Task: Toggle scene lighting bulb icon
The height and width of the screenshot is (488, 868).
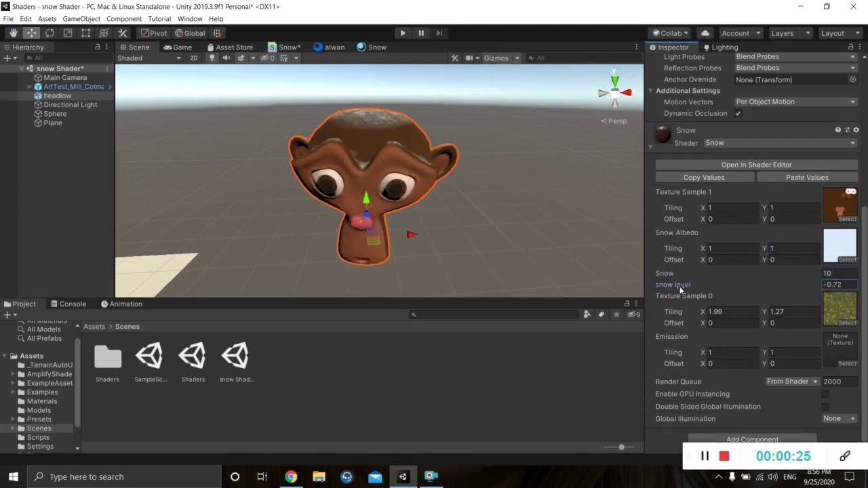Action: click(x=212, y=58)
